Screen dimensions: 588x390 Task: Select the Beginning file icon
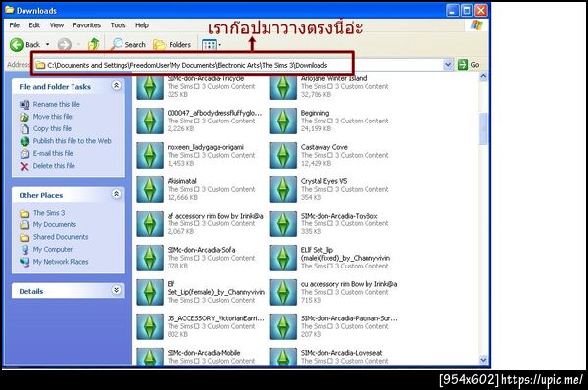(x=283, y=121)
